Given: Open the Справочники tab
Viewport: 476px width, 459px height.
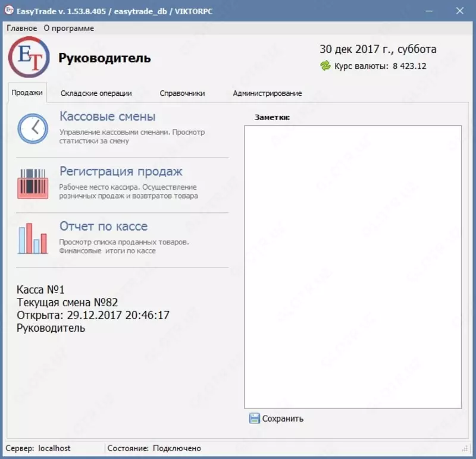Looking at the screenshot, I should 181,93.
